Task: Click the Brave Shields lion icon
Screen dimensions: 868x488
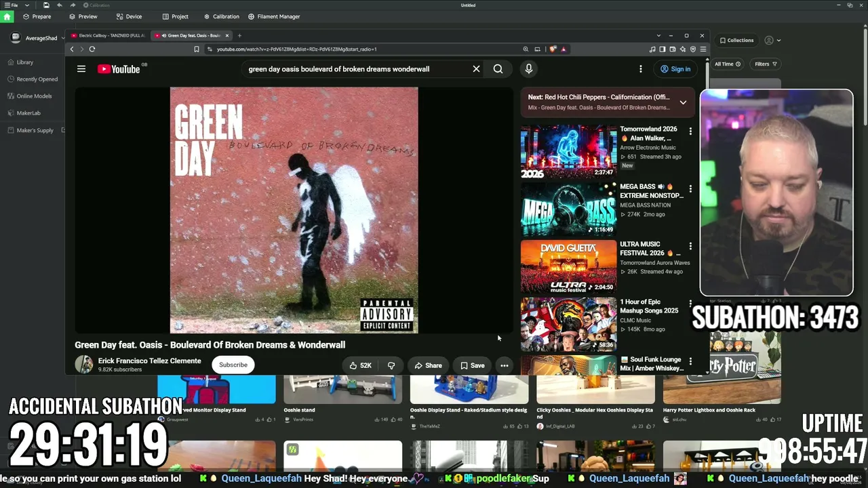Action: 553,49
